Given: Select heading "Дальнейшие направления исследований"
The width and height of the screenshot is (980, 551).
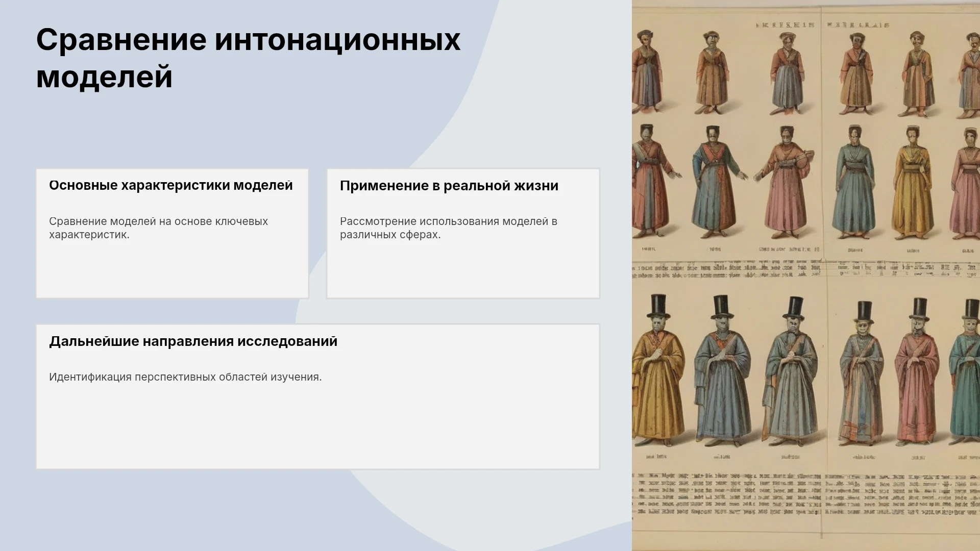Looking at the screenshot, I should click(x=193, y=341).
